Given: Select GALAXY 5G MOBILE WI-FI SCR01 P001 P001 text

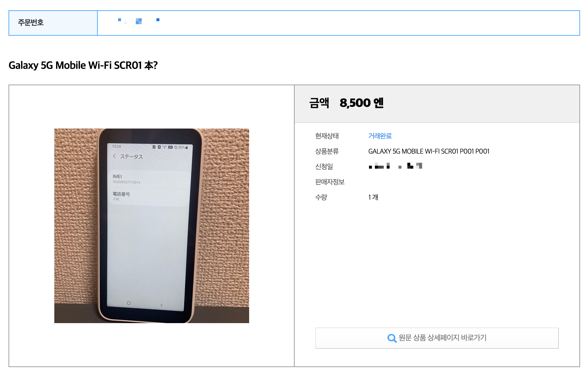Looking at the screenshot, I should [x=429, y=151].
